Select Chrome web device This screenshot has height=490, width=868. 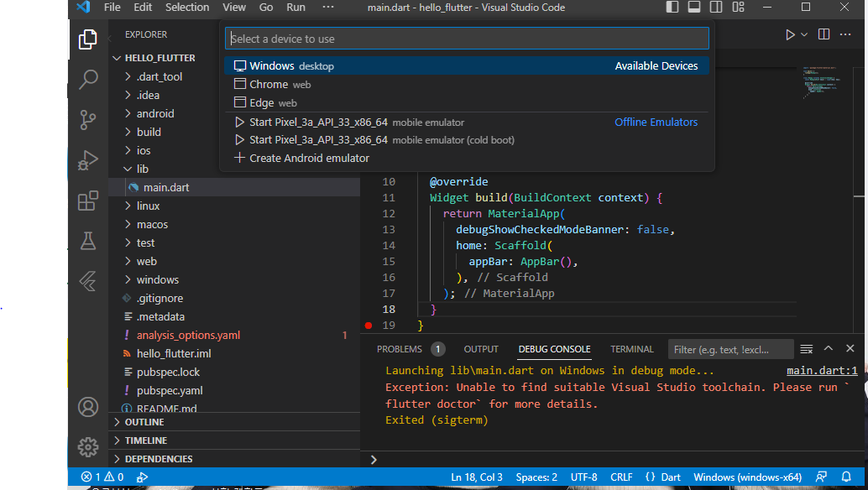point(467,84)
